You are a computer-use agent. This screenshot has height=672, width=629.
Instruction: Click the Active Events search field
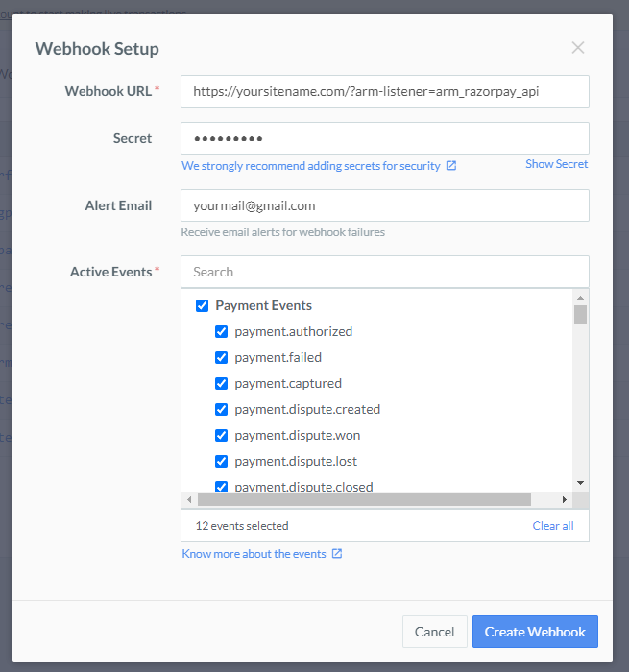tap(385, 272)
